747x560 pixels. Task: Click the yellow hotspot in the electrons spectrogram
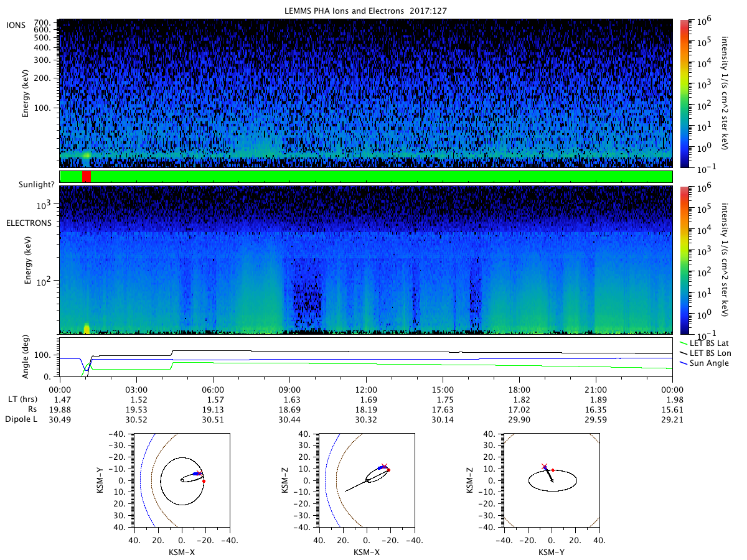coord(87,328)
